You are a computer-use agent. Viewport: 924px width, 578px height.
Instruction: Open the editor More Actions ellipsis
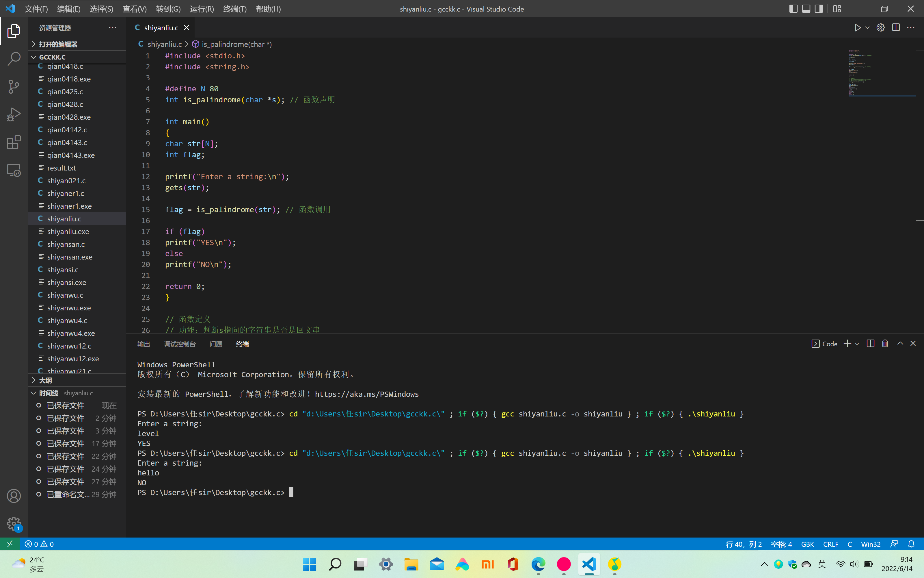coord(911,27)
